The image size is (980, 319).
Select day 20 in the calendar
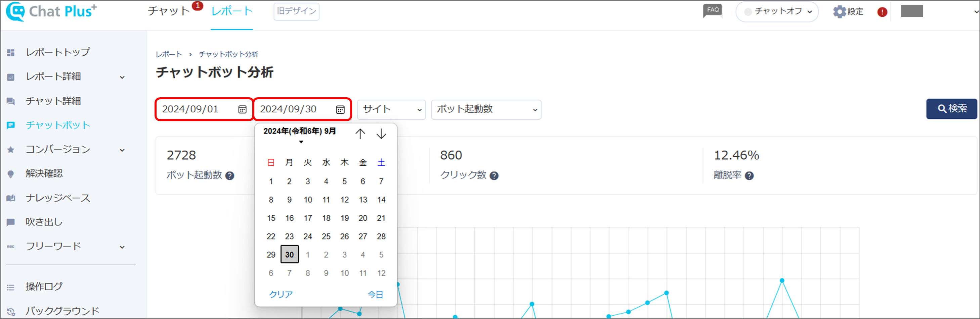coord(363,218)
